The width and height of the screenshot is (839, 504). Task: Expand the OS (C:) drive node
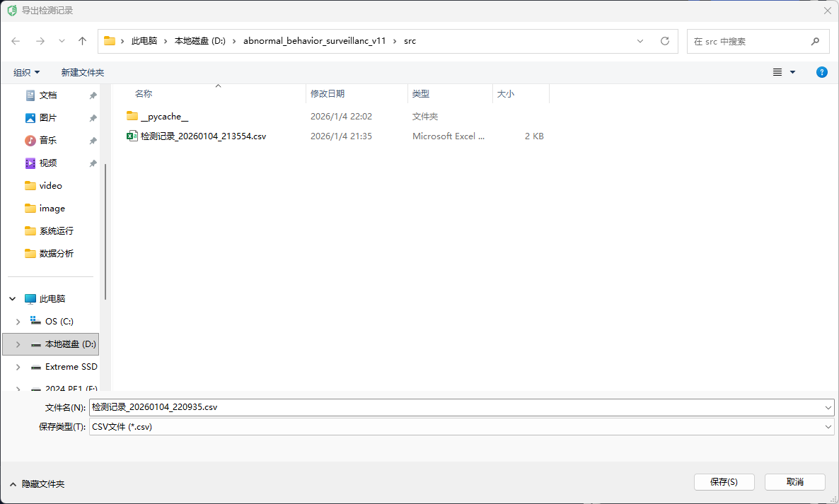pos(18,322)
